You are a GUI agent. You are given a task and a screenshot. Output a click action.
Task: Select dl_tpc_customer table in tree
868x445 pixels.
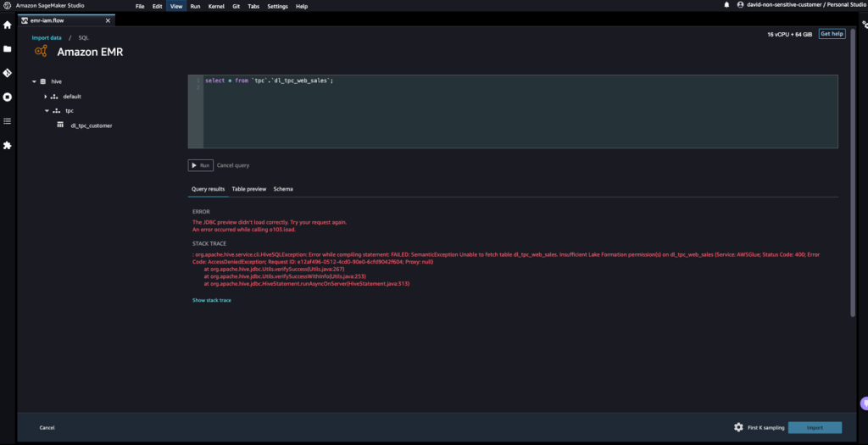92,125
